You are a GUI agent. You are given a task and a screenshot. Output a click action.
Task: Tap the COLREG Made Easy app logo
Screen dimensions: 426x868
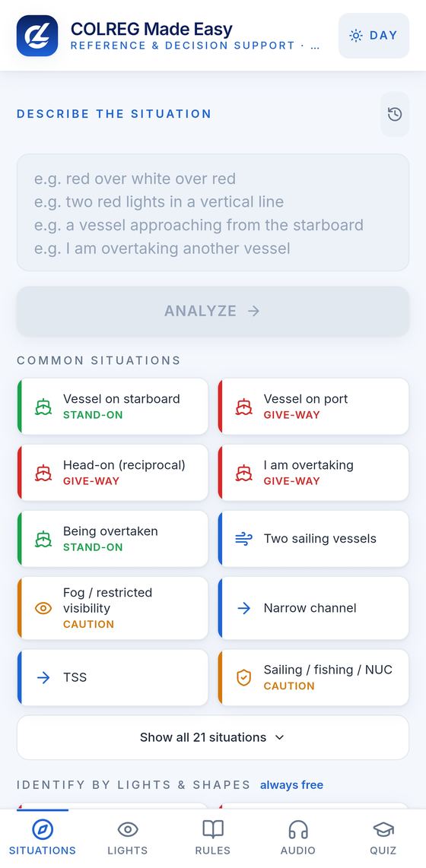pyautogui.click(x=37, y=36)
